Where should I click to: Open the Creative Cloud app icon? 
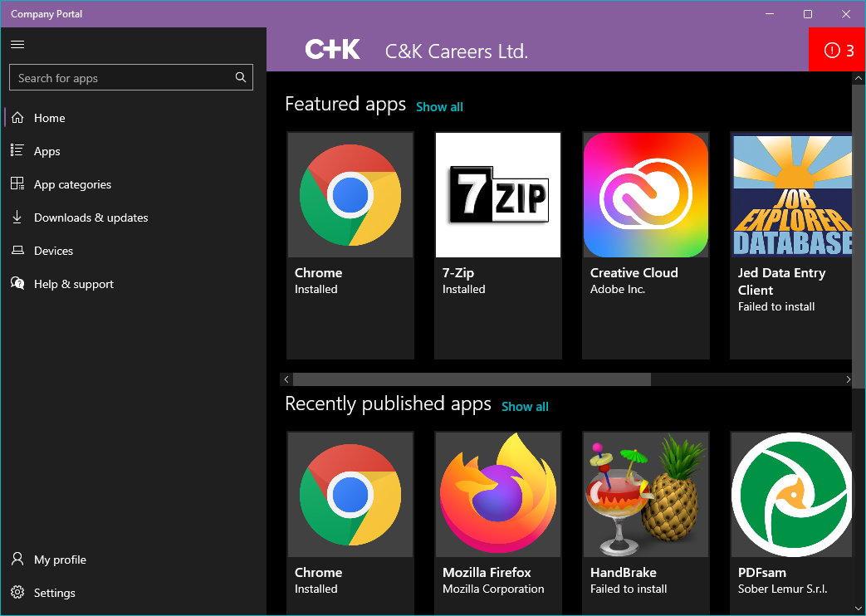(x=646, y=195)
